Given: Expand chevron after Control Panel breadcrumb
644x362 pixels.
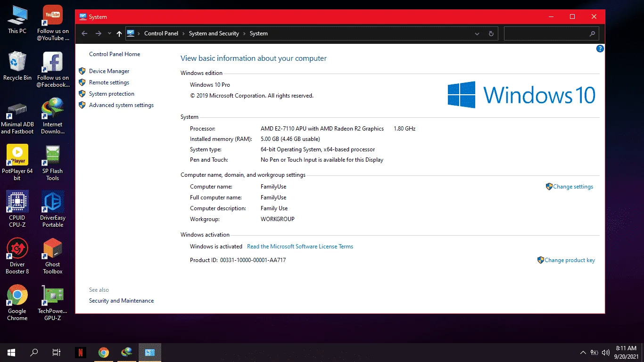Looking at the screenshot, I should click(184, 33).
